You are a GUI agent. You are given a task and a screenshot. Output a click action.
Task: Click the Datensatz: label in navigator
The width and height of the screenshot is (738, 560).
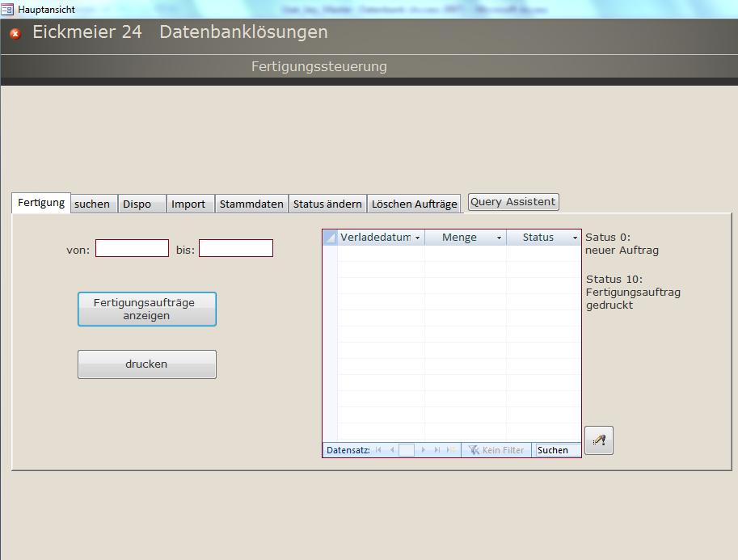(348, 450)
